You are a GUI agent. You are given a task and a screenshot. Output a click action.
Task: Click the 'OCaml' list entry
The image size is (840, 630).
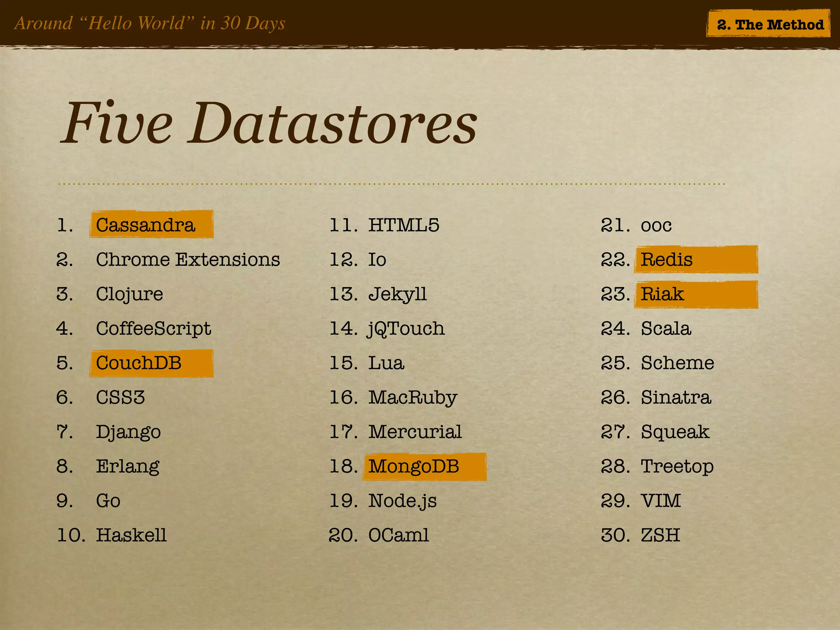pos(398,535)
